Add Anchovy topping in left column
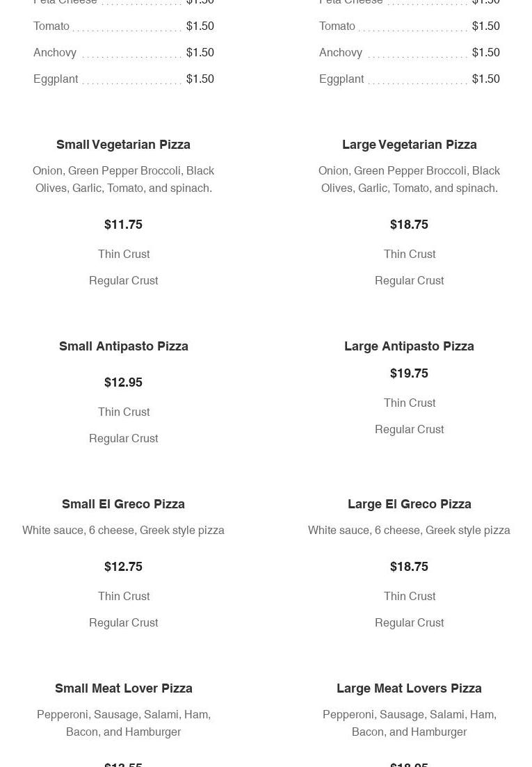The width and height of the screenshot is (532, 767). click(56, 53)
